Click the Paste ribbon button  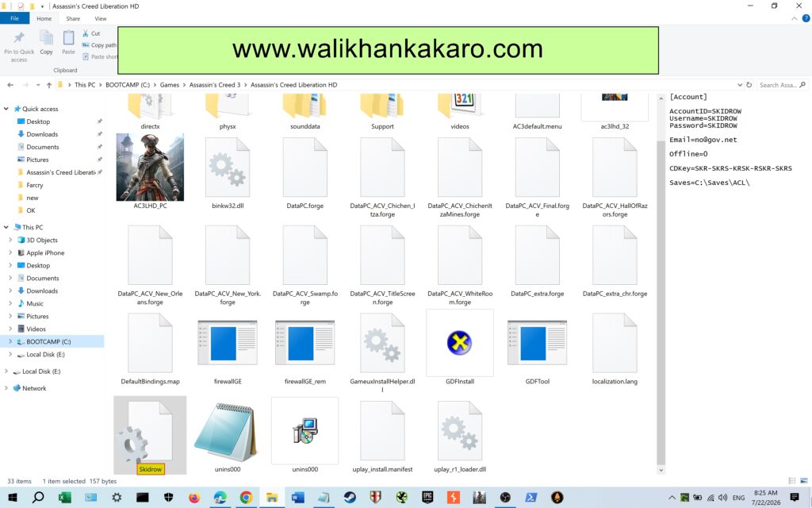point(68,43)
